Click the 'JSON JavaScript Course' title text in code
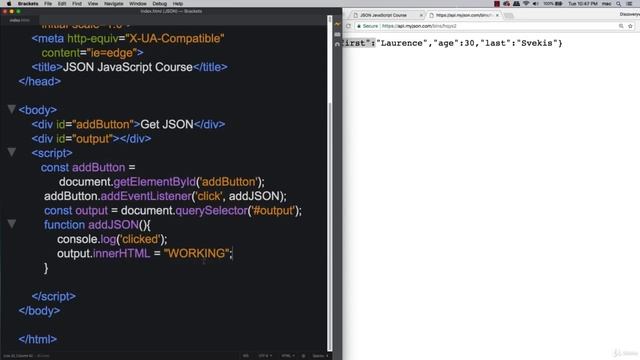Screen dimensions: 640x360 (x=128, y=67)
